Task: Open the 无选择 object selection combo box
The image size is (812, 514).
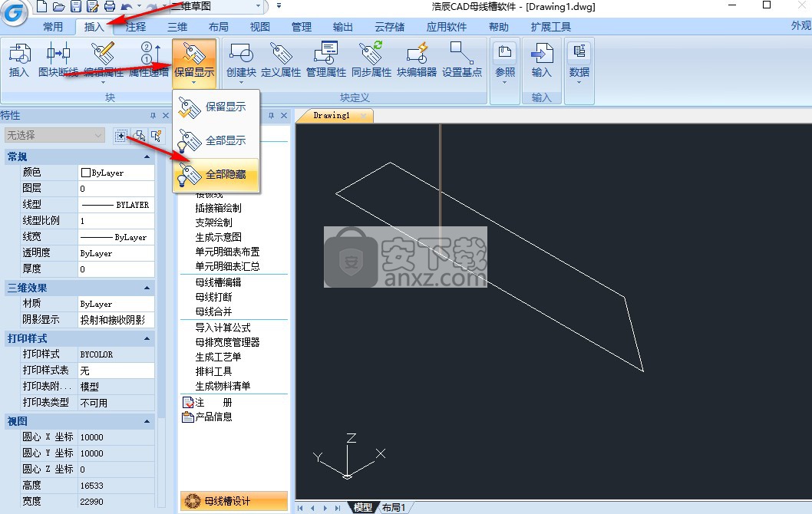Action: tap(54, 135)
